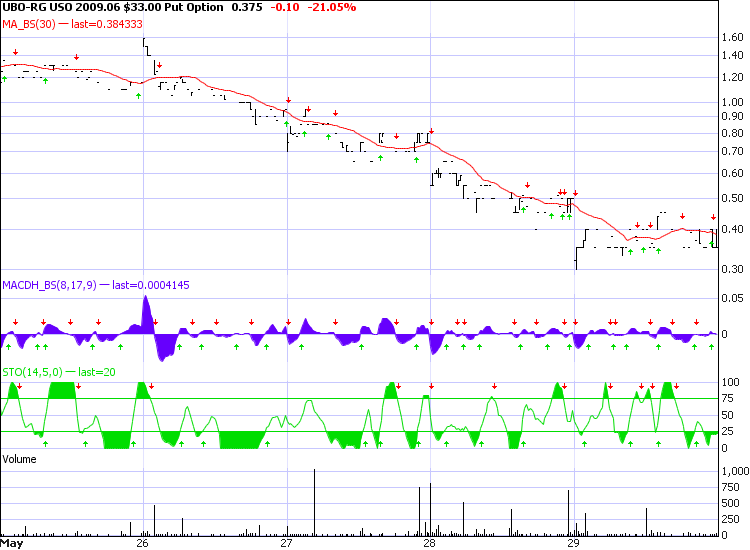Click the 0.05 MACD axis label

(732, 298)
